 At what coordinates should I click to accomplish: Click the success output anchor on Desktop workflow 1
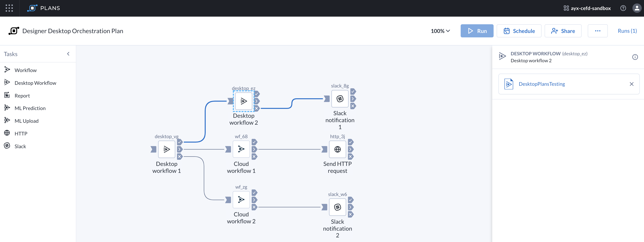[x=180, y=142]
